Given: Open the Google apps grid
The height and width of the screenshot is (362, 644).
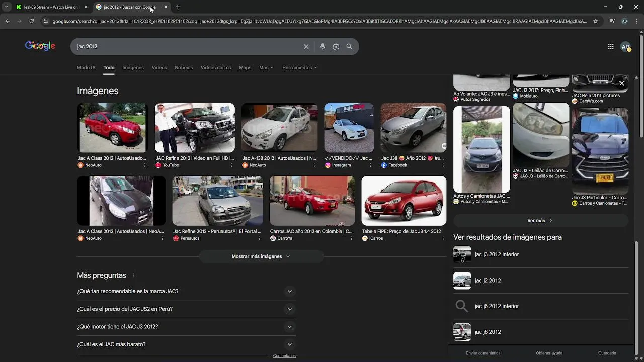Looking at the screenshot, I should point(610,46).
